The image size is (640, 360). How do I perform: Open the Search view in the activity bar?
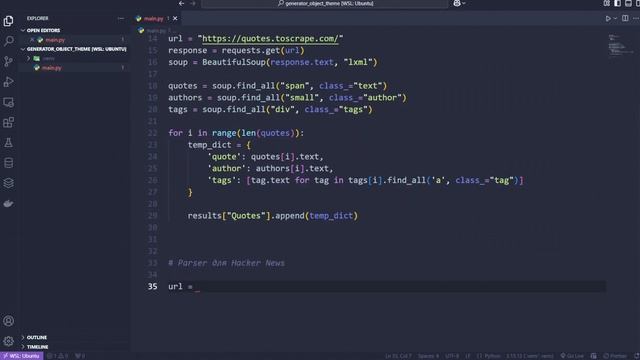pyautogui.click(x=9, y=41)
